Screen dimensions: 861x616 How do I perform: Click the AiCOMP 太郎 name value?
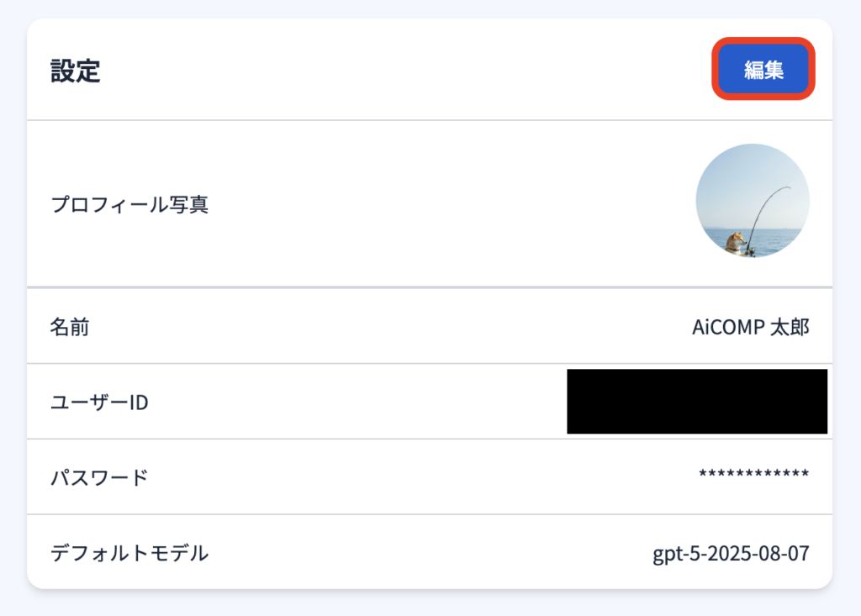click(x=750, y=327)
